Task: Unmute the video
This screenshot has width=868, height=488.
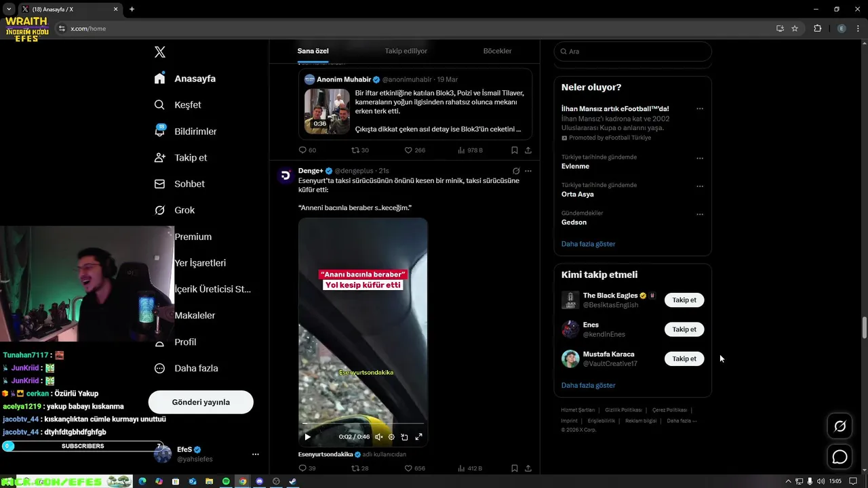Action: tap(378, 437)
